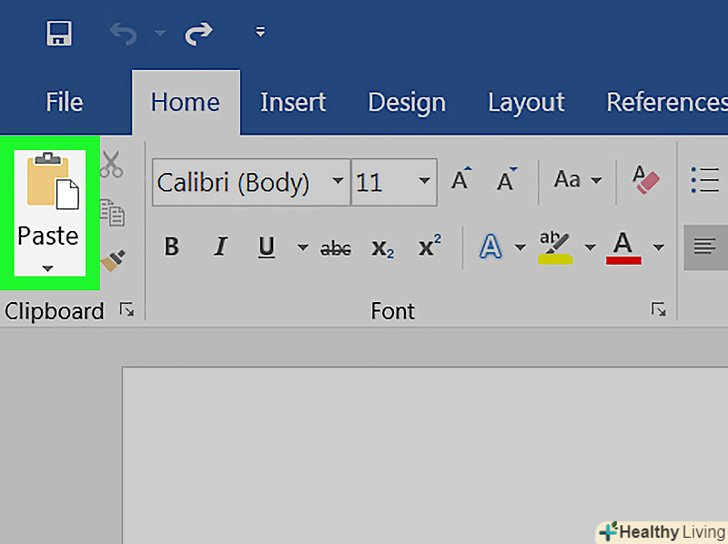Image resolution: width=728 pixels, height=544 pixels.
Task: Click the Cut scissors icon
Action: 112,164
